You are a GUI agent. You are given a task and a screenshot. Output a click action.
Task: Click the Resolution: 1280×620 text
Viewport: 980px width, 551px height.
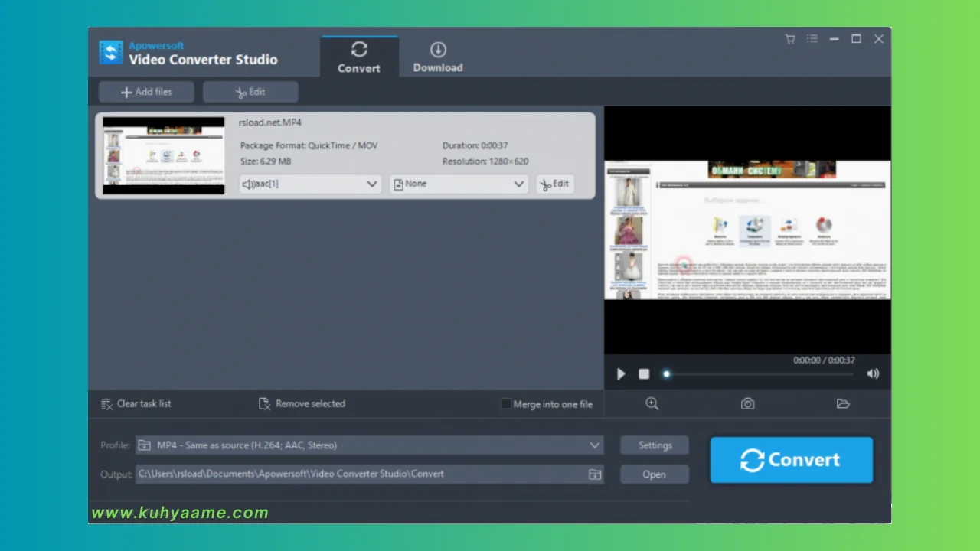point(485,161)
